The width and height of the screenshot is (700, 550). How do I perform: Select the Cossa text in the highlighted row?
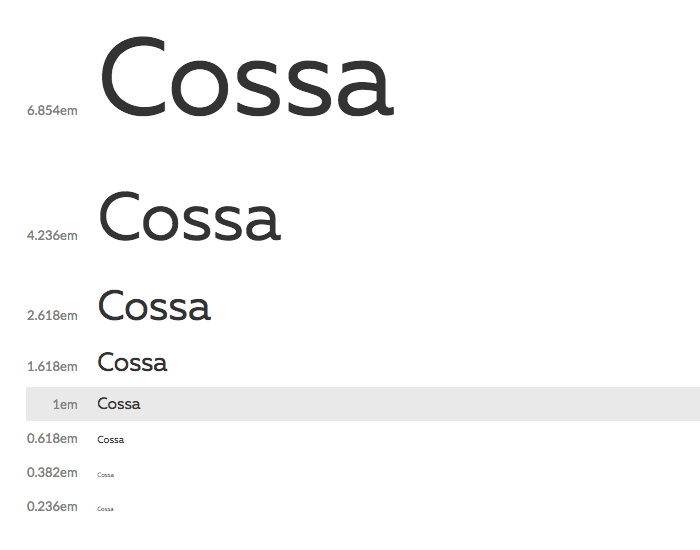click(x=119, y=404)
